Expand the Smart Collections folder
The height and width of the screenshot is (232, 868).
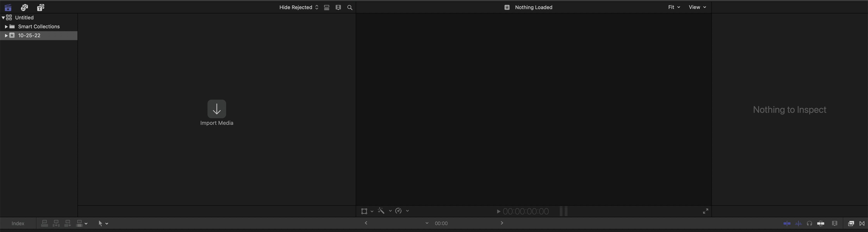(6, 27)
